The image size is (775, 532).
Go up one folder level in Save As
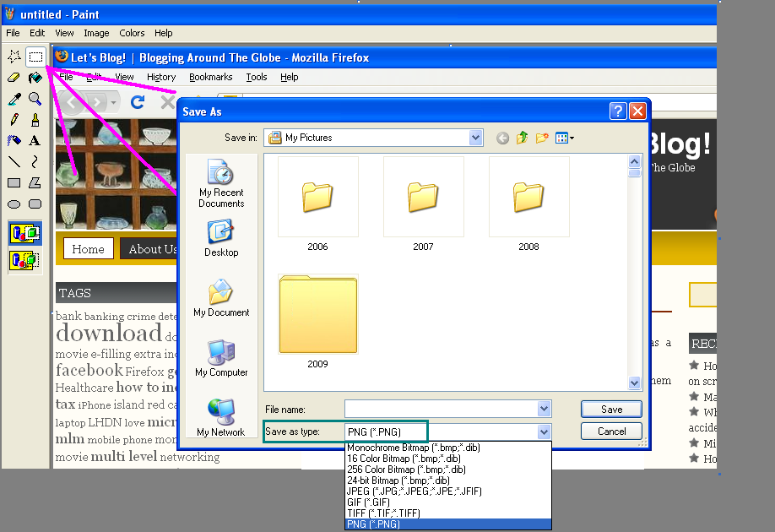522,138
